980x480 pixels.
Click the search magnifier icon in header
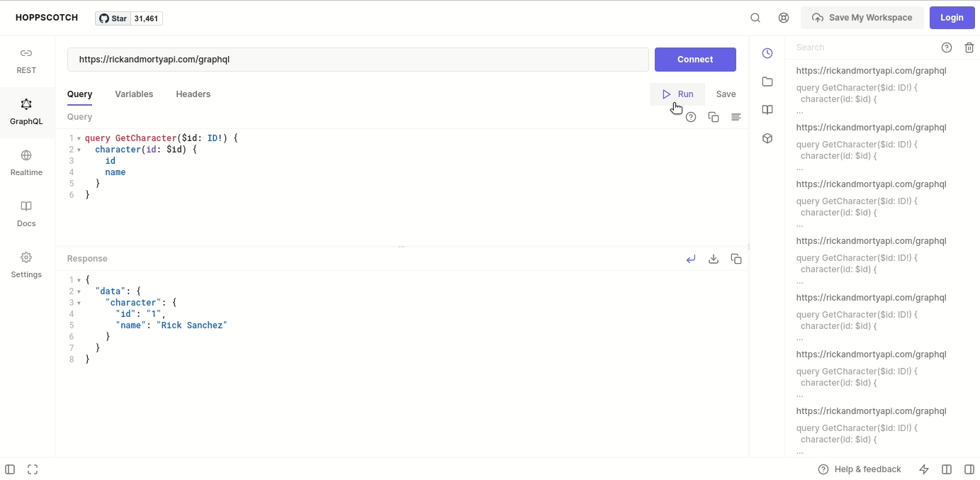coord(755,18)
